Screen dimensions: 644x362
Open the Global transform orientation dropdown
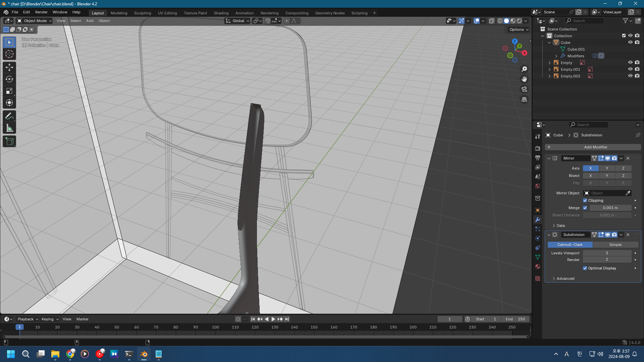click(x=237, y=21)
